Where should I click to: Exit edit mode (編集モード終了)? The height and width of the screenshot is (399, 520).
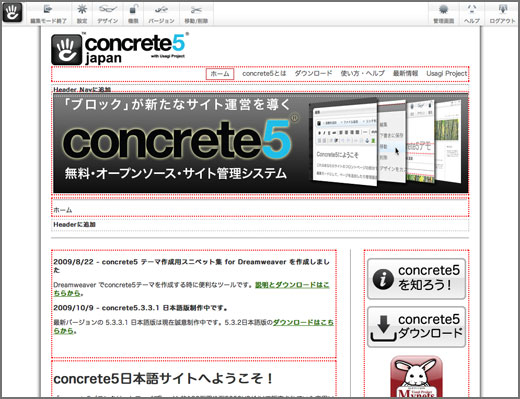coord(48,14)
